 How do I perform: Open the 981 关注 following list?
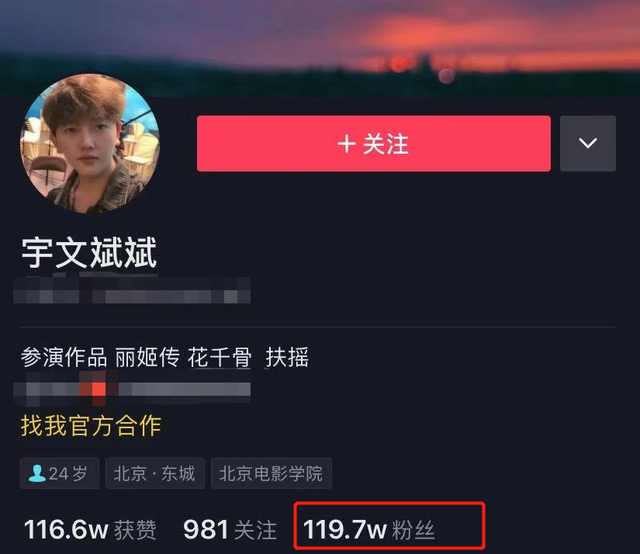pyautogui.click(x=230, y=530)
